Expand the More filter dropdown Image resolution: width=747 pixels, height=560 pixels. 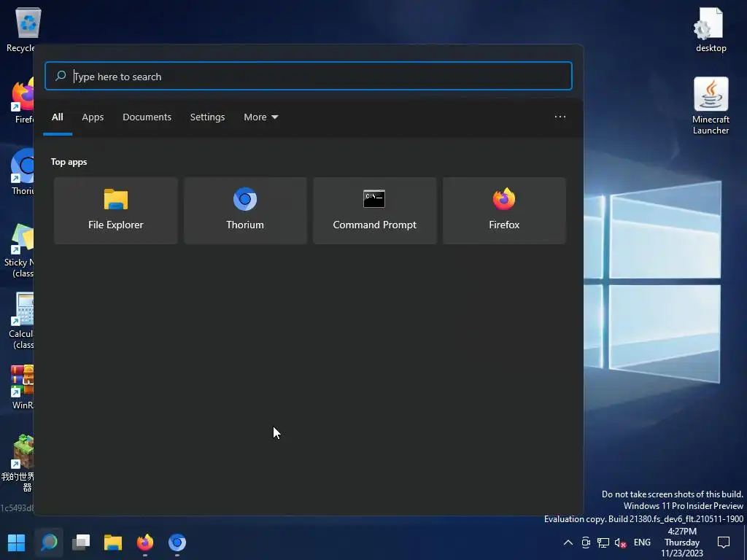coord(260,117)
